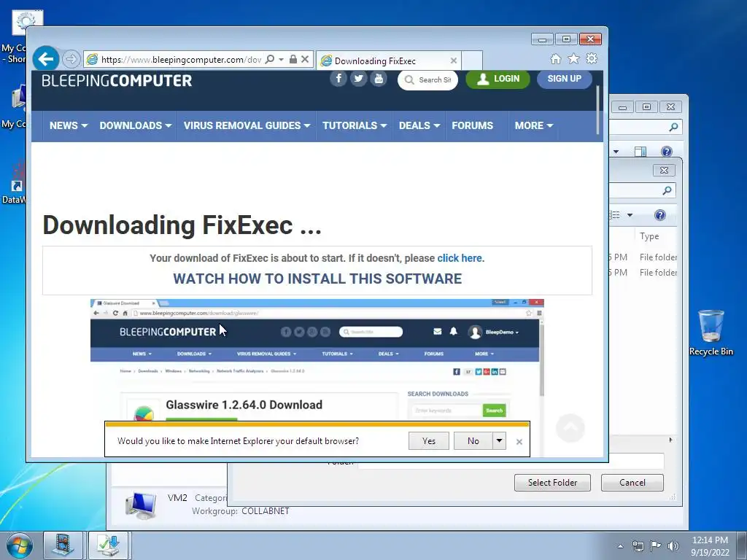Open the FORUMS nav item
Viewport: 747px width, 560px height.
[x=472, y=125]
